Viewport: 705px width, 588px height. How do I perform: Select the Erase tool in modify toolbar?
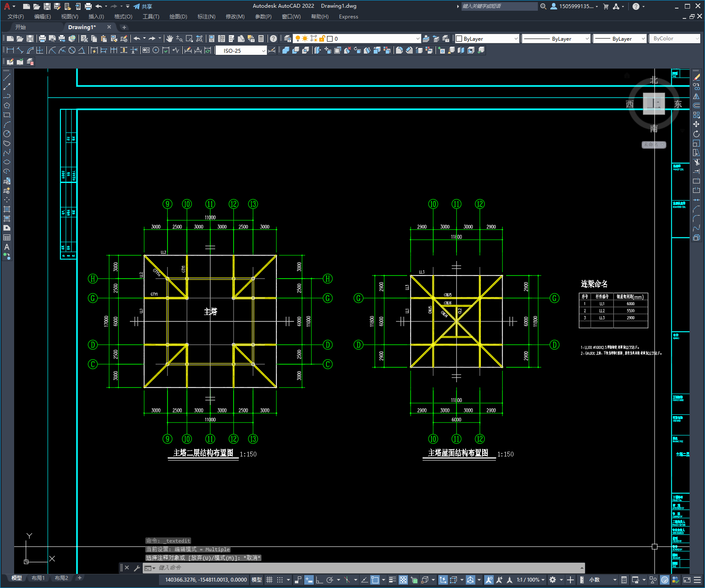point(696,78)
